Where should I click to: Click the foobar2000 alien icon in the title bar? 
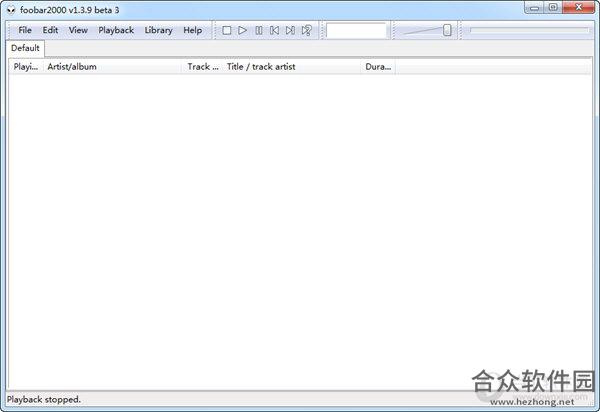tap(11, 10)
